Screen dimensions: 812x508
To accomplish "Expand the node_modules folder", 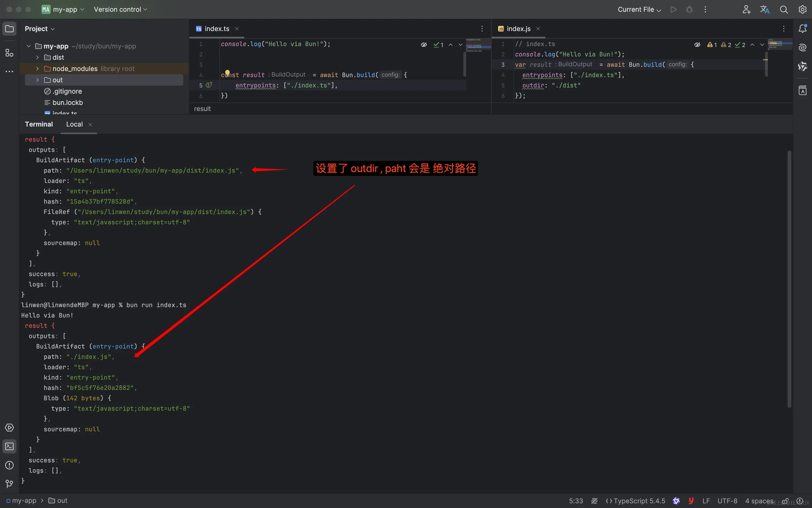I will [38, 69].
